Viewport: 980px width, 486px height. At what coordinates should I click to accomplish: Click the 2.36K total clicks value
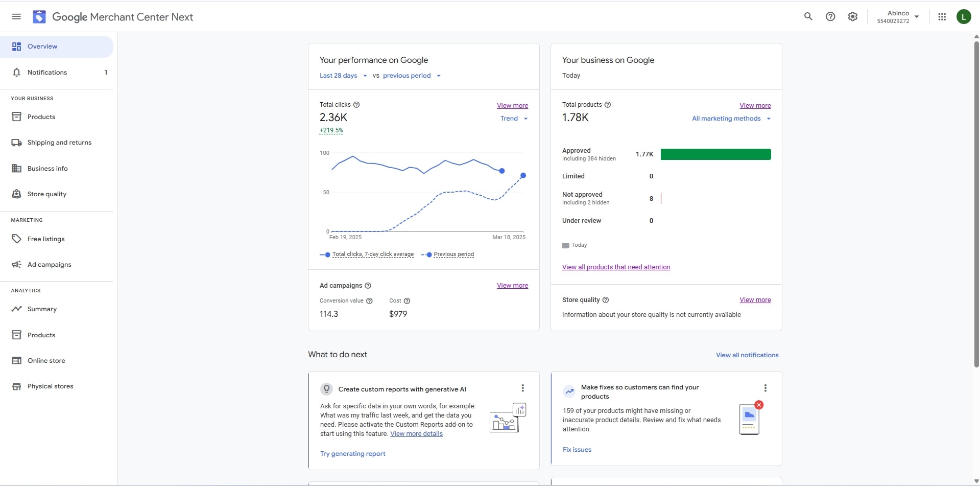point(333,118)
